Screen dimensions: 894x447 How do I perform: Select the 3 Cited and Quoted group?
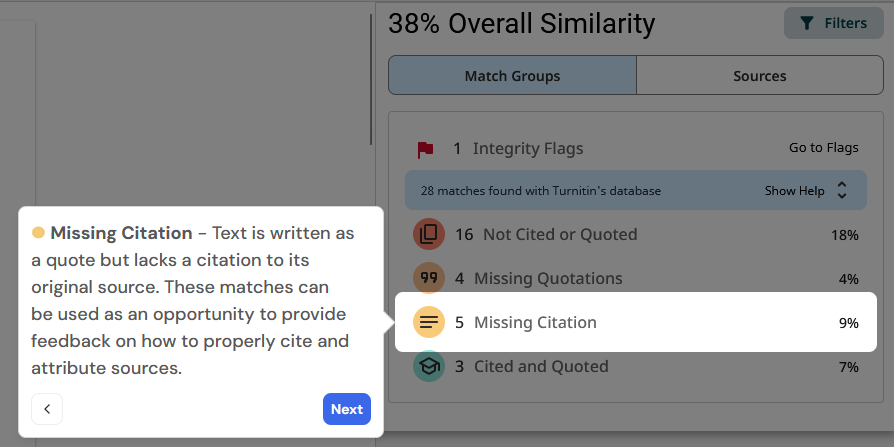pos(541,367)
